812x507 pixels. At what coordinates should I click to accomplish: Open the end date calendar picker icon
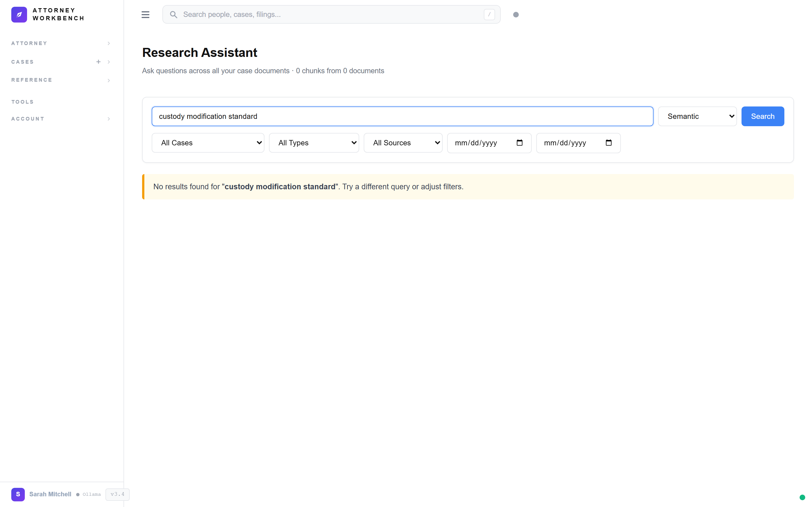609,143
